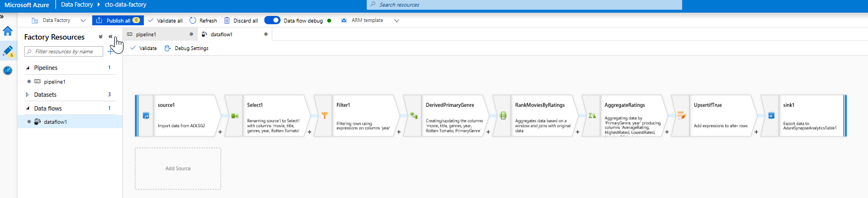This screenshot has width=868, height=198.
Task: Add a transformation after AggregateRatings with plus
Action: coord(667,132)
